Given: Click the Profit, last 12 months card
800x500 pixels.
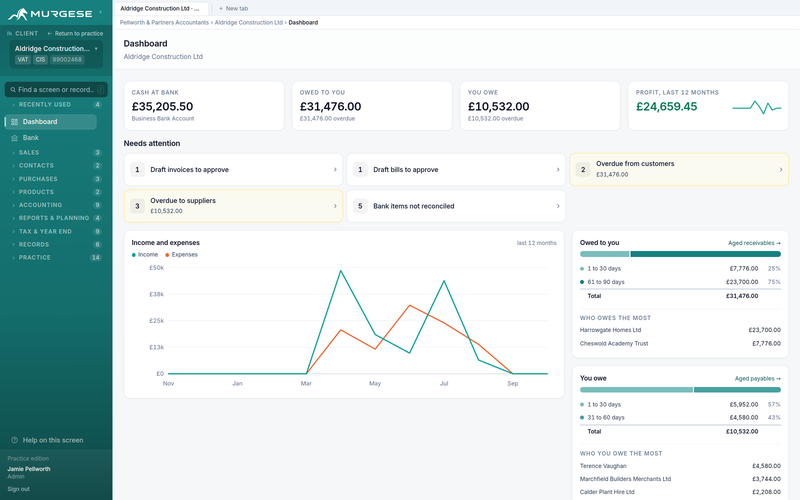Looking at the screenshot, I should coord(708,106).
